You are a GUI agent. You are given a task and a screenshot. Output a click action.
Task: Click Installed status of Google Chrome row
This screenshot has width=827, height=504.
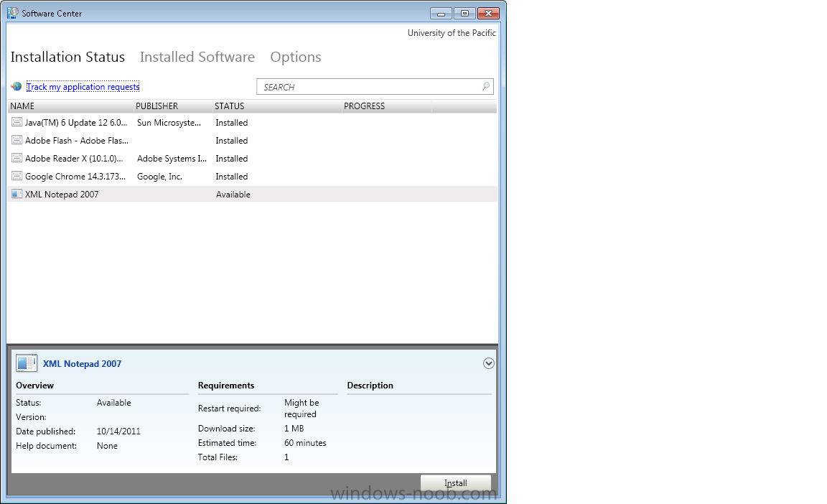[x=232, y=176]
